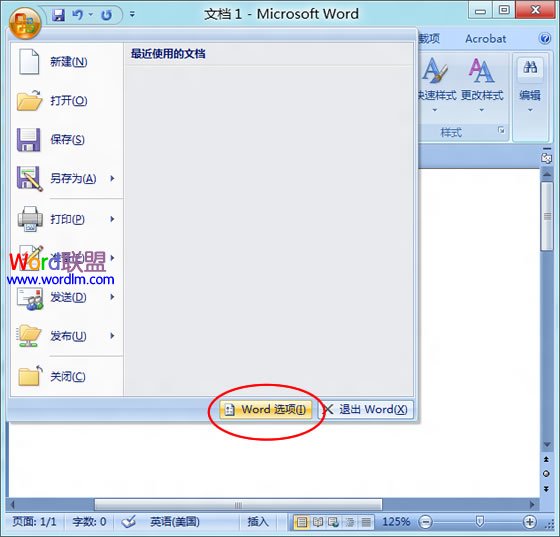Screen dimensions: 560x537
Task: Click the horizontal scrollbar left arrow
Action: click(13, 505)
